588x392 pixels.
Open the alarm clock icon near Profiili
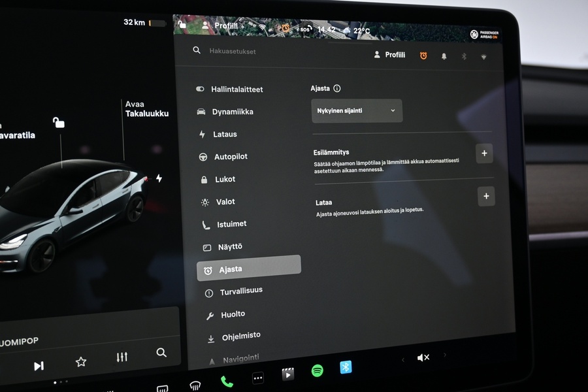point(423,56)
